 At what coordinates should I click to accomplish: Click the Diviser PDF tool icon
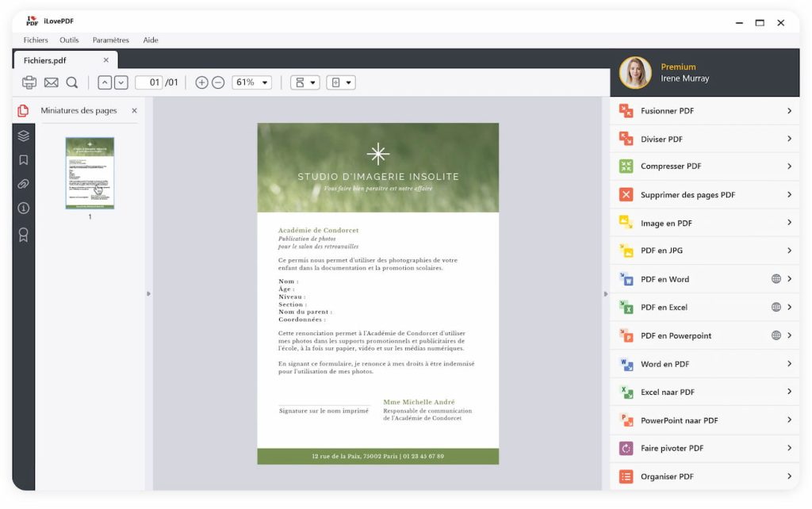click(626, 139)
